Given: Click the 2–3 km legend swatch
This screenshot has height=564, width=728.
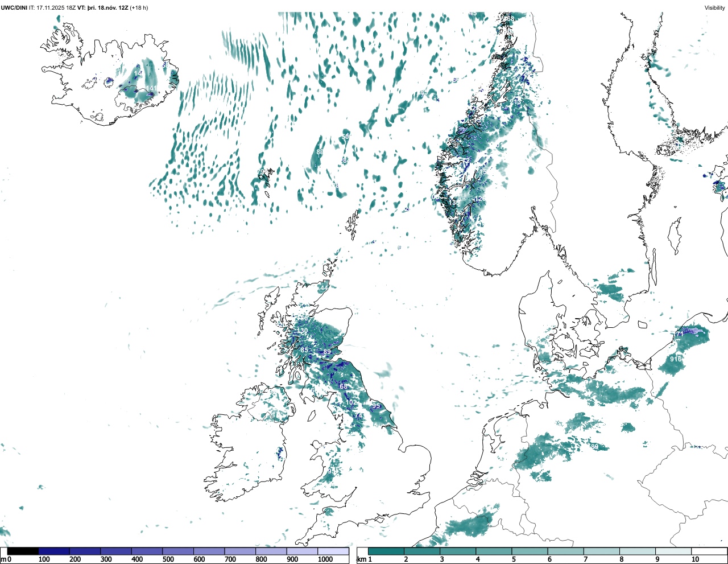Looking at the screenshot, I should click(x=422, y=551).
